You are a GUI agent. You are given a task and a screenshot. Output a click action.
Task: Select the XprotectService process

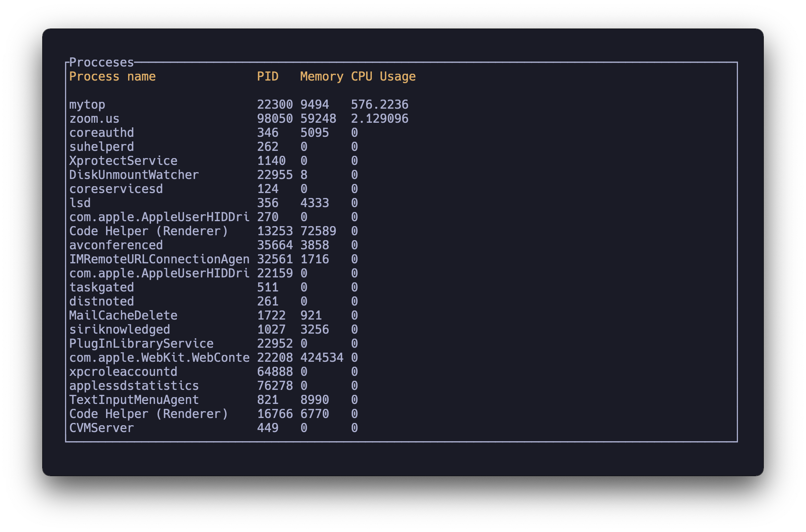pos(123,160)
